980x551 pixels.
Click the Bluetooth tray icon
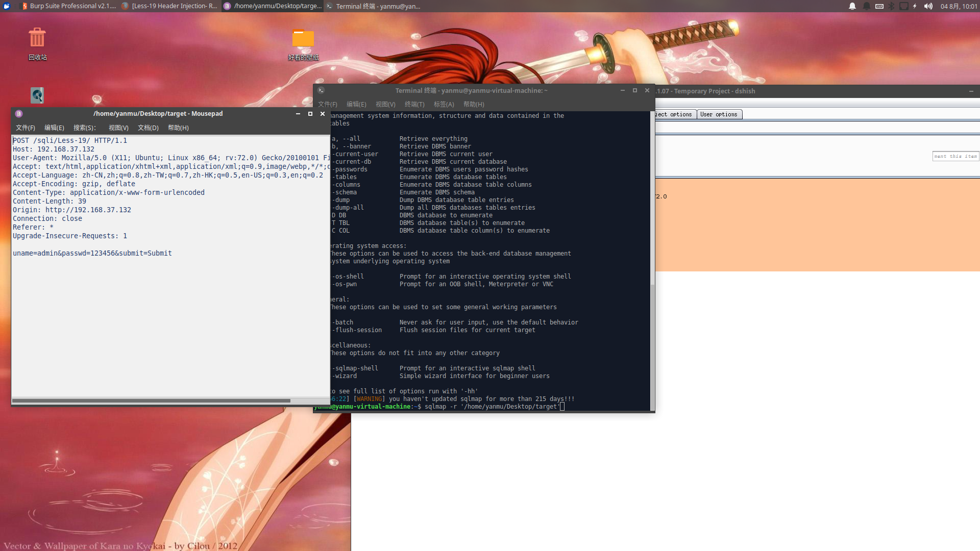(891, 6)
